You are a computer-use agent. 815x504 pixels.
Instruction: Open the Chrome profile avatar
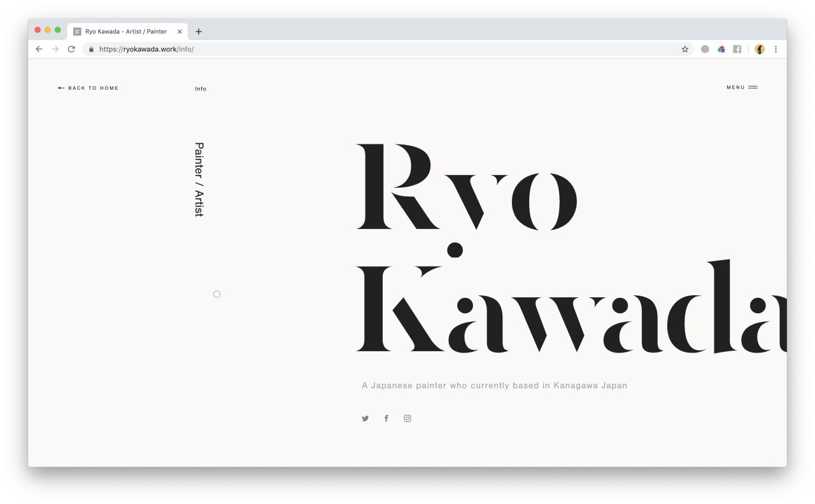point(760,49)
